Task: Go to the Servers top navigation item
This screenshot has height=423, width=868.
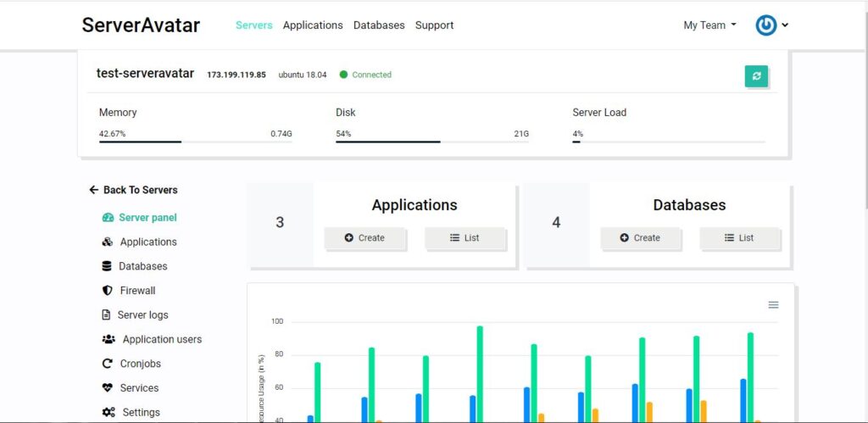Action: pyautogui.click(x=254, y=25)
